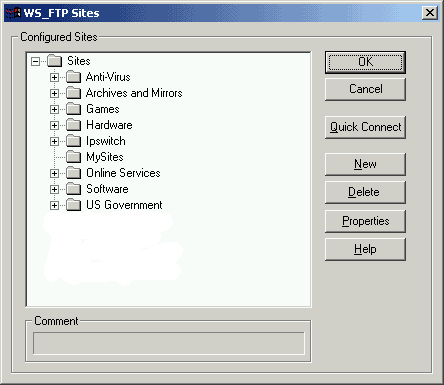Expand the Ipswitch folder node
444x385 pixels.
pos(54,141)
